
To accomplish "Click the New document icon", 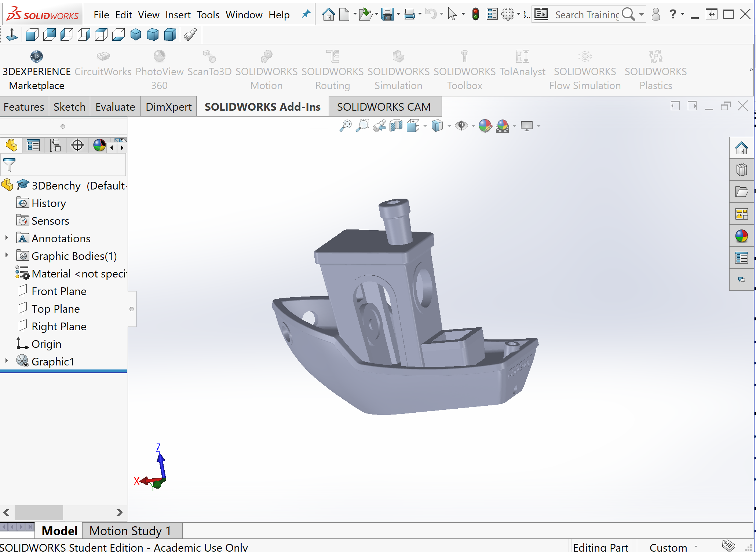I will click(x=344, y=15).
